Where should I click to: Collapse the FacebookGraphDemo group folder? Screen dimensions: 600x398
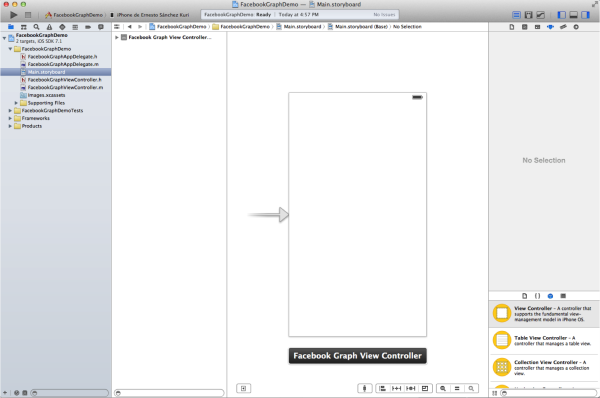(10, 49)
